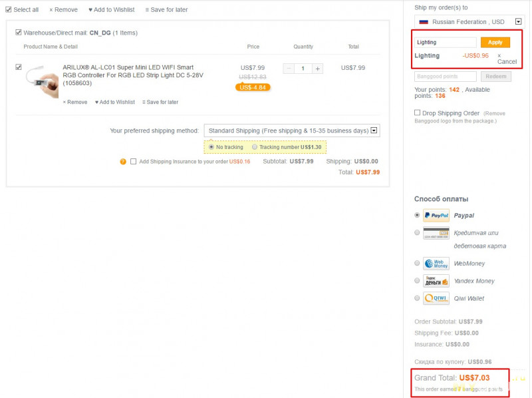Increase quantity with the plus button

point(318,69)
